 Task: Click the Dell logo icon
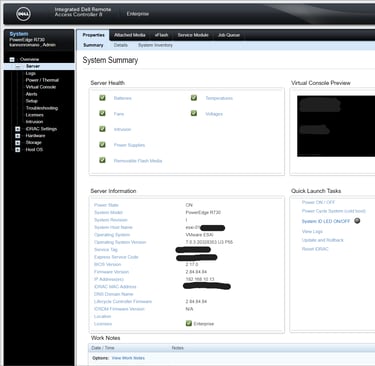[23, 14]
